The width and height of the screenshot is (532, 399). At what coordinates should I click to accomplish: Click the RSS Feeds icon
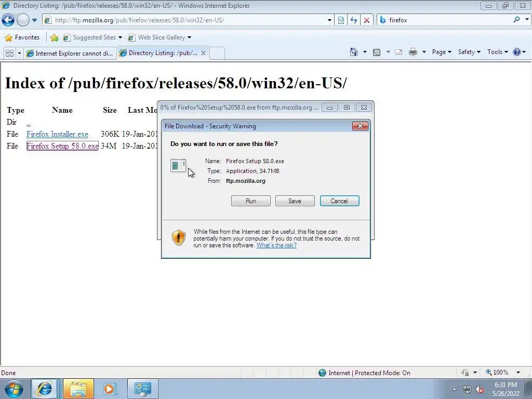377,52
